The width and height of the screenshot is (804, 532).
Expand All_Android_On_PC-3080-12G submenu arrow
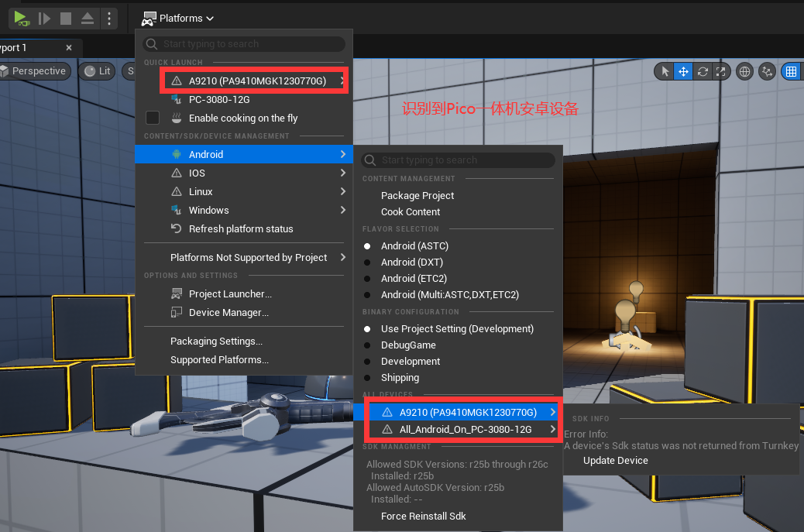point(553,429)
